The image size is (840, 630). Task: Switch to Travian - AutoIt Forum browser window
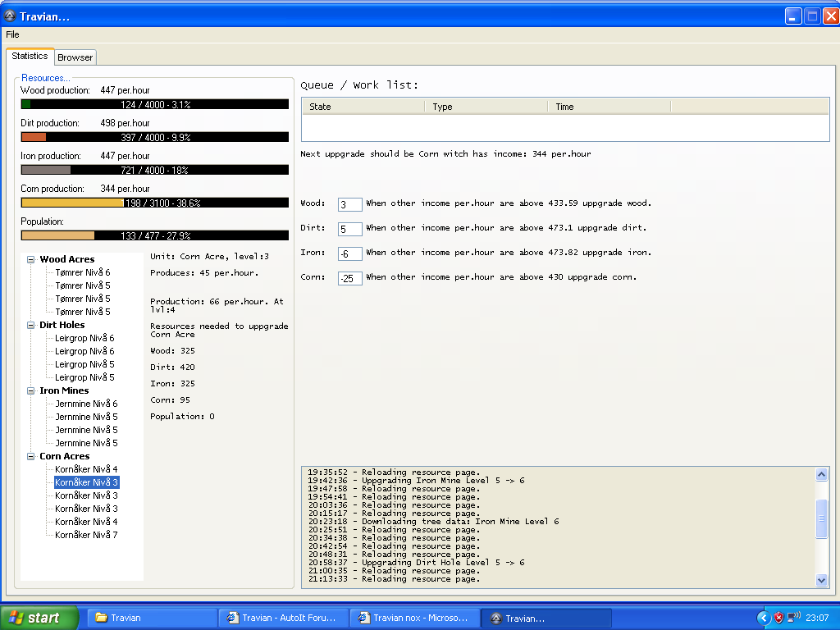click(284, 618)
